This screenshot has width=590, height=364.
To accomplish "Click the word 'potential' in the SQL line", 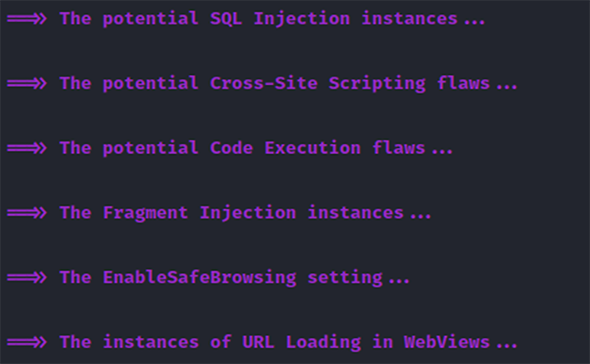I will click(151, 19).
